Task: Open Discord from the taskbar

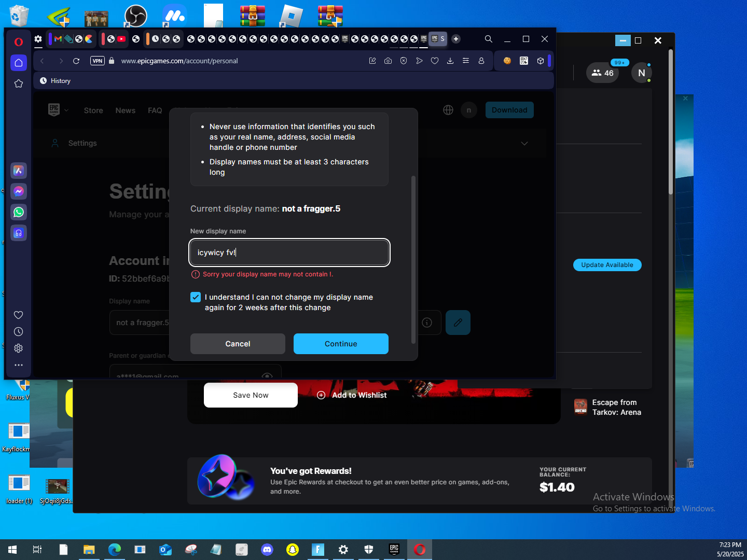Action: [267, 550]
